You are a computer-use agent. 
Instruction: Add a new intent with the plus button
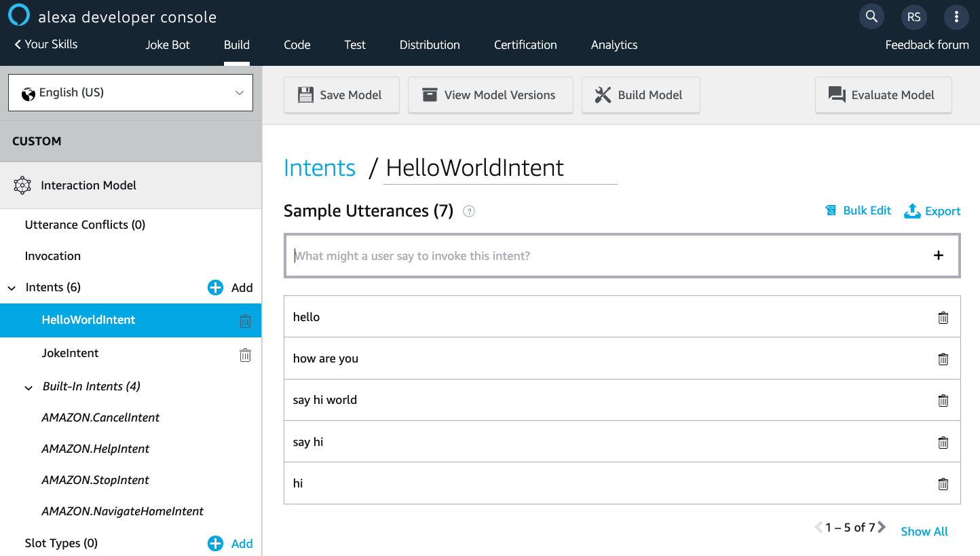coord(215,287)
